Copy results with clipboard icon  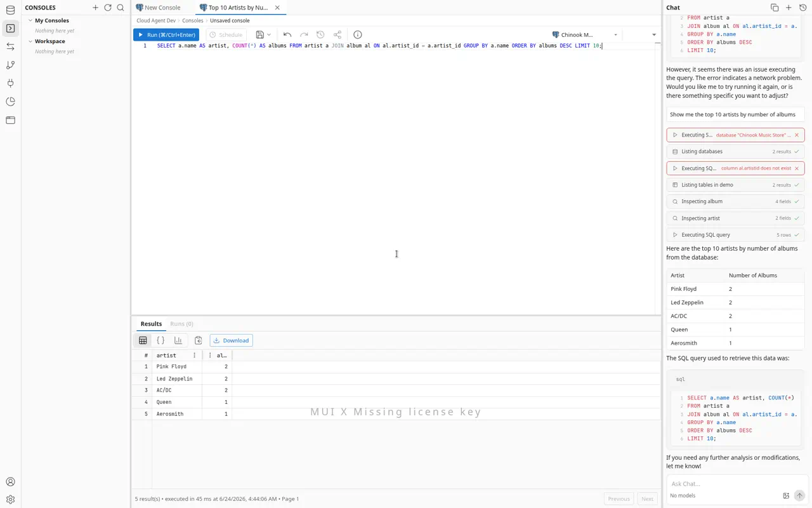point(198,340)
